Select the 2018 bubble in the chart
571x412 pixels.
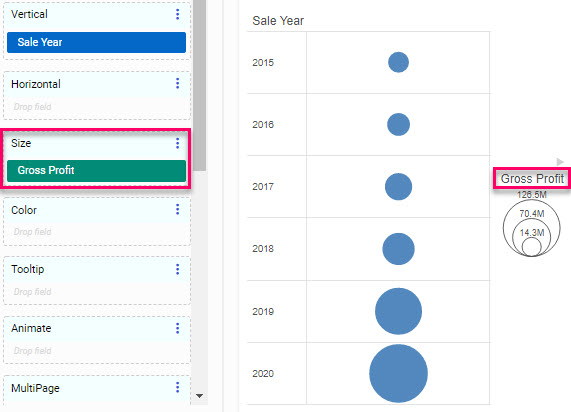click(398, 249)
